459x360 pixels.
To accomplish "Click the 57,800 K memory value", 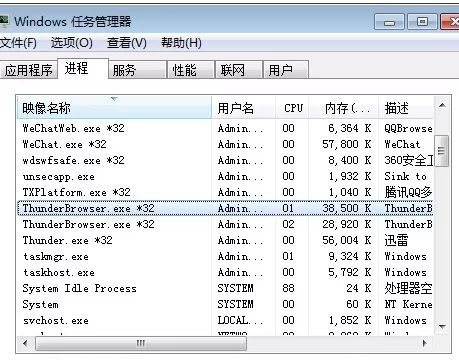I will pos(347,144).
